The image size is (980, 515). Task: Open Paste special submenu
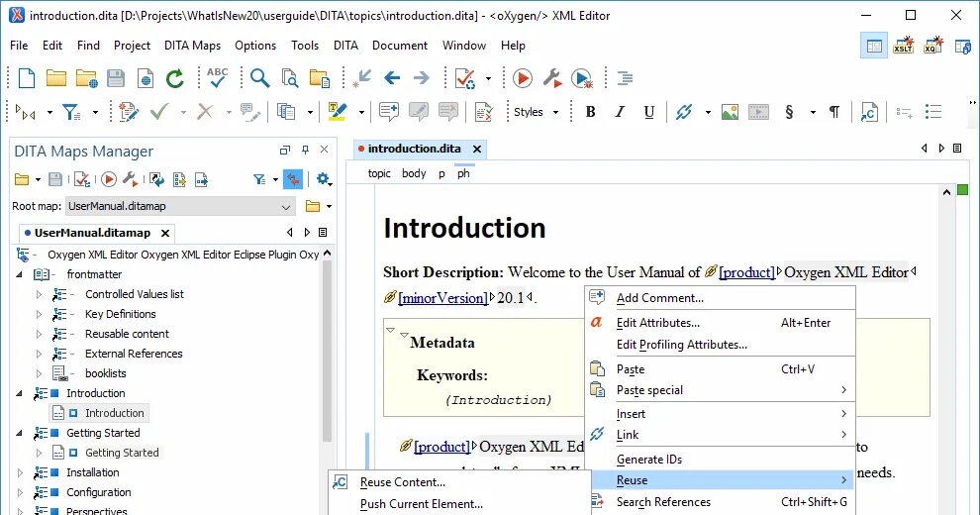tap(720, 390)
